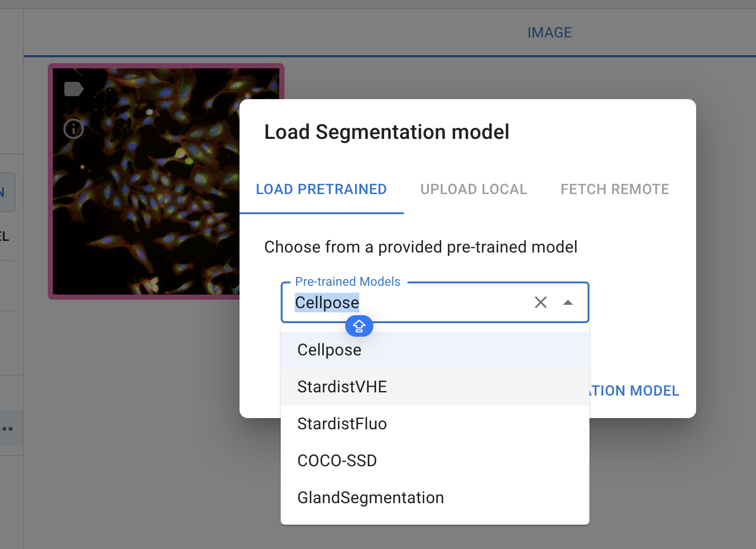Select GlandSegmentation model option
Image resolution: width=756 pixels, height=549 pixels.
(435, 498)
